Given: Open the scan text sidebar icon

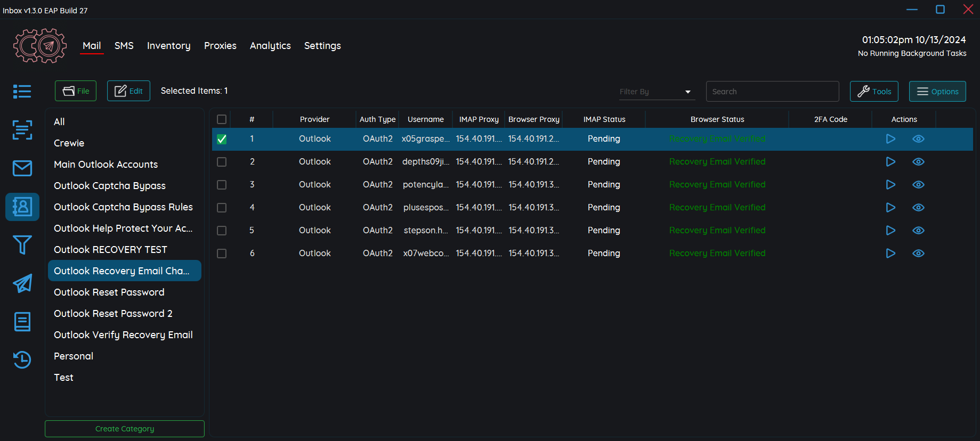Looking at the screenshot, I should point(22,129).
